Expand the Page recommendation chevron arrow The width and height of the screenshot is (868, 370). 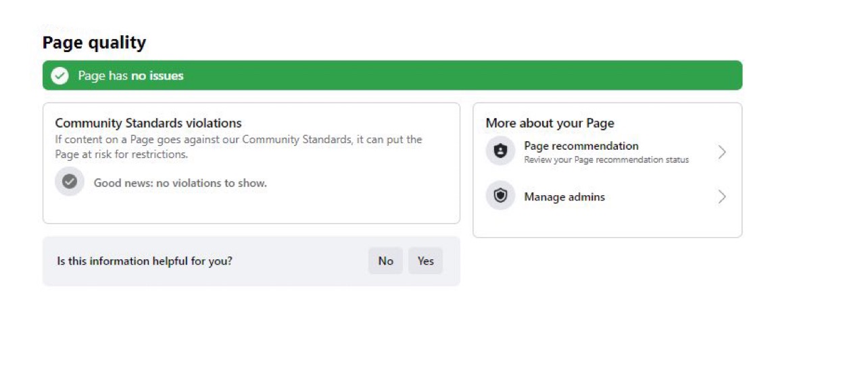point(722,152)
